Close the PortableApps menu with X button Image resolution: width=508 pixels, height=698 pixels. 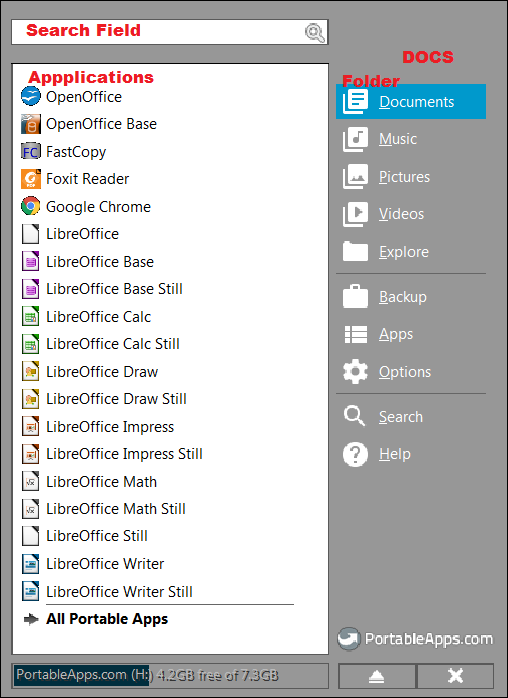pos(455,677)
